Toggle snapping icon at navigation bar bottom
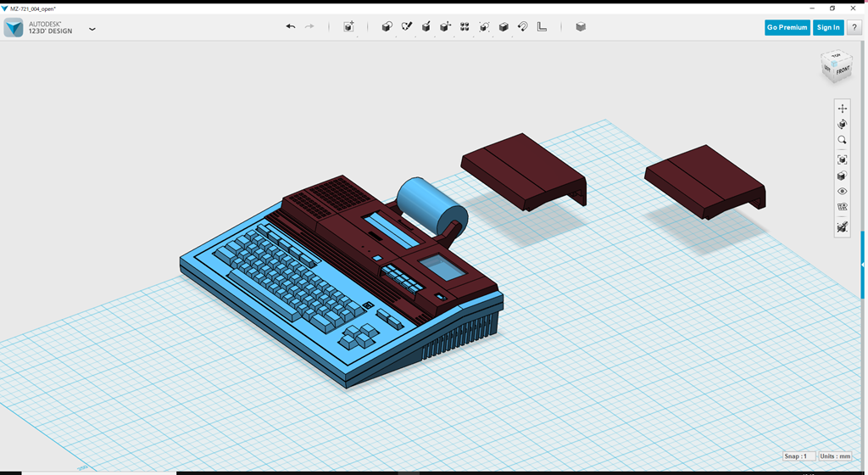 (x=842, y=227)
